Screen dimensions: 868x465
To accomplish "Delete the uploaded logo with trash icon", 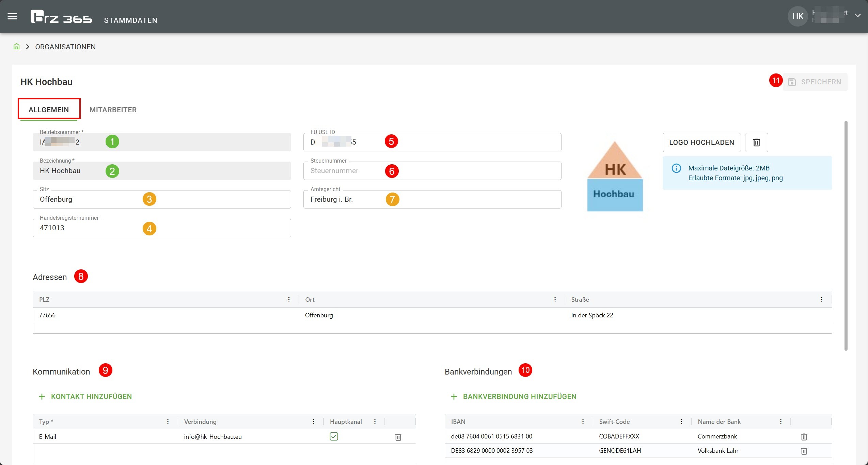I will click(x=756, y=143).
